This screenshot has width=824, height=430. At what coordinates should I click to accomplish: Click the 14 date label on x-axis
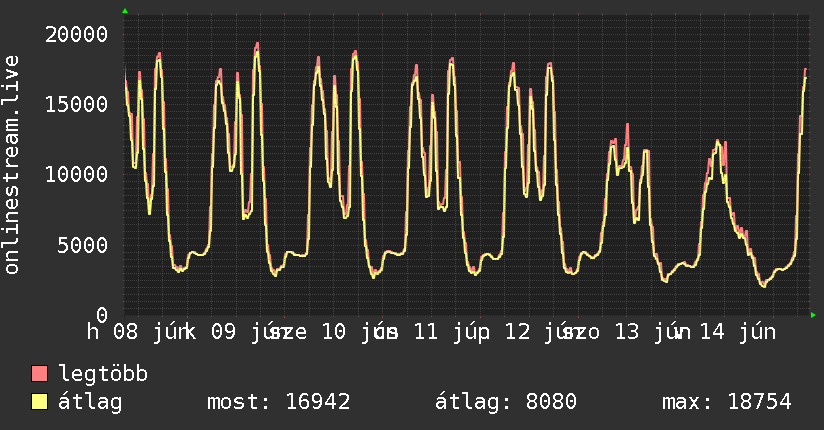pyautogui.click(x=712, y=332)
